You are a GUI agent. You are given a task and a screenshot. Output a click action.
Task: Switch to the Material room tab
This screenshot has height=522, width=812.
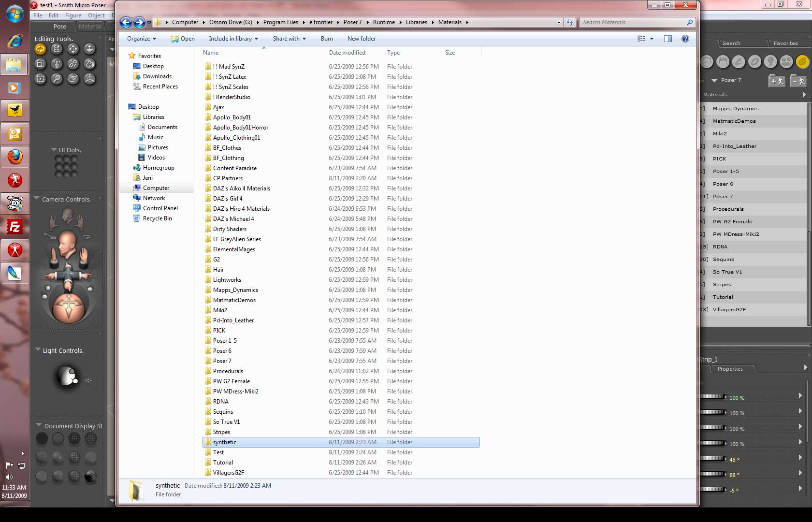(90, 27)
